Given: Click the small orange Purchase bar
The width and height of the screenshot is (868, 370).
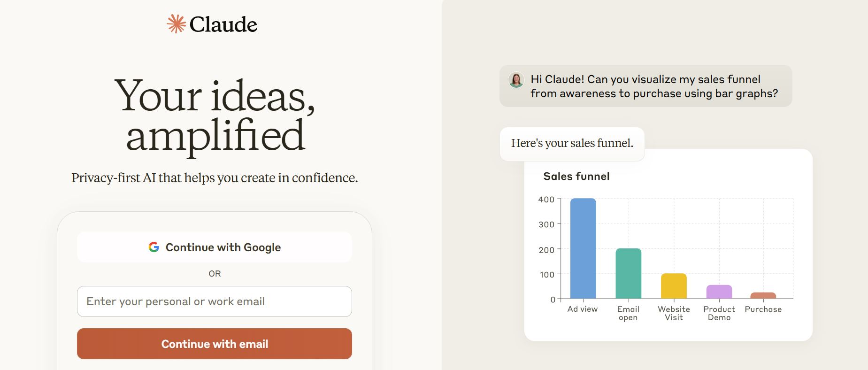Looking at the screenshot, I should click(x=763, y=295).
